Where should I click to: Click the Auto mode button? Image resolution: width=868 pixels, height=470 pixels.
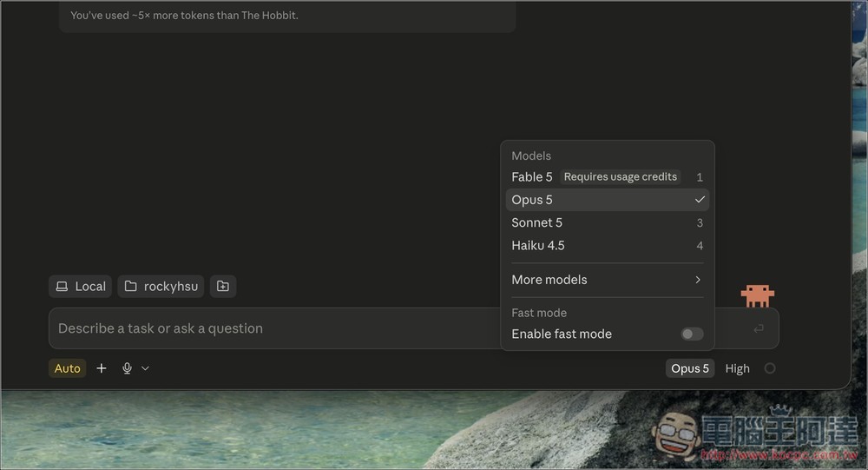pyautogui.click(x=68, y=368)
